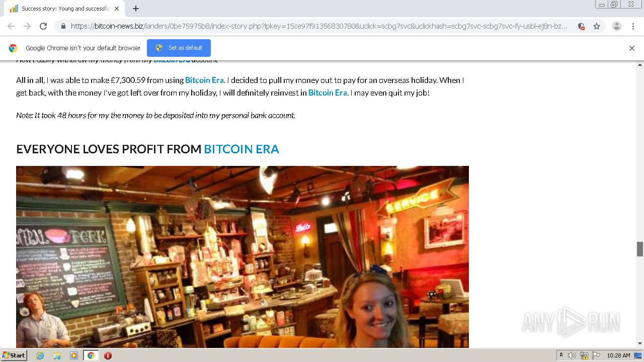Dismiss the default browser notification bar
Image resolution: width=644 pixels, height=362 pixels.
point(632,48)
